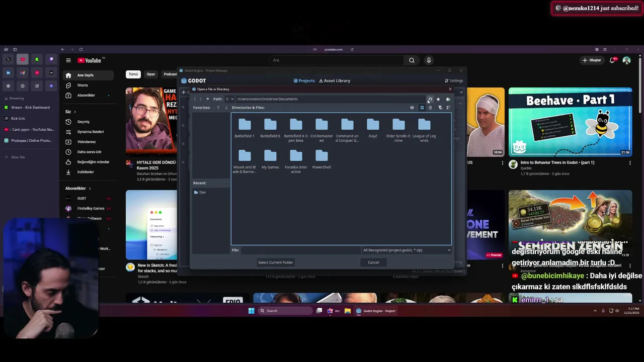Switch to list view of files

coord(430,108)
